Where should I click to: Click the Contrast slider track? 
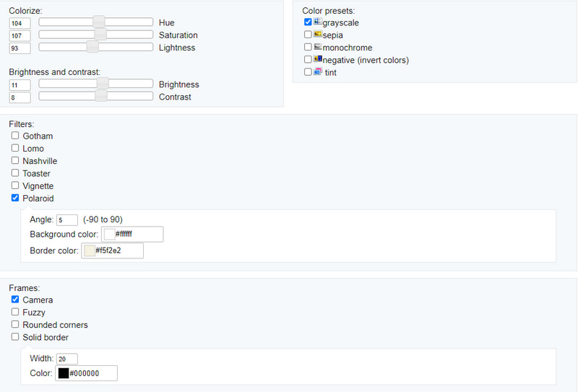coord(130,97)
